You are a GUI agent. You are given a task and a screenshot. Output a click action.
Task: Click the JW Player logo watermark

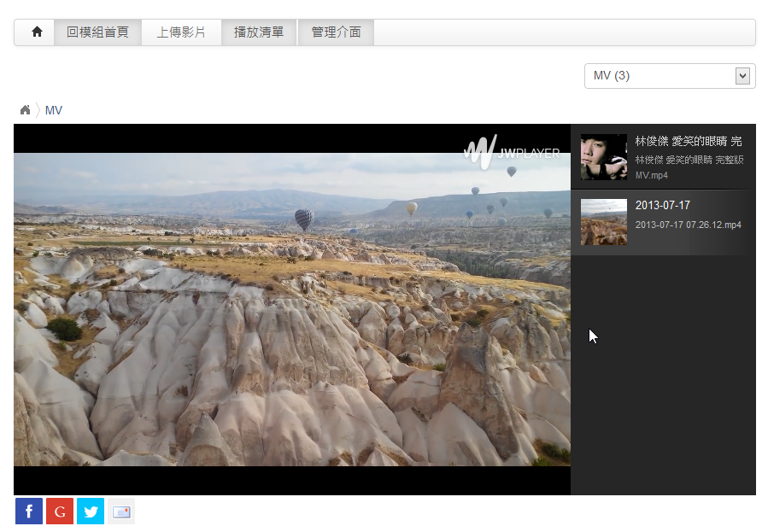click(511, 152)
